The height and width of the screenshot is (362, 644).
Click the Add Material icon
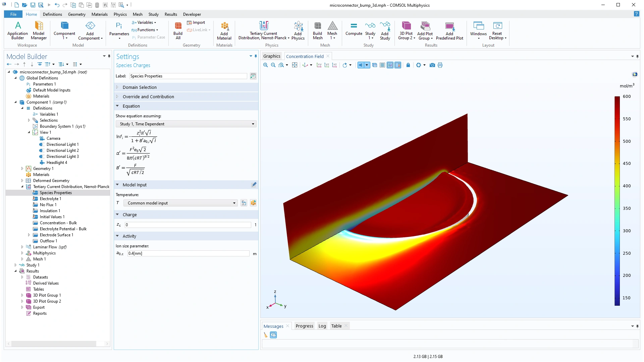[224, 31]
